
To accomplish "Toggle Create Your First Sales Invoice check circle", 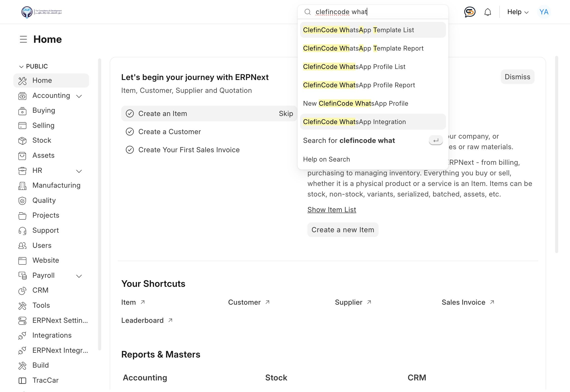I will tap(130, 150).
